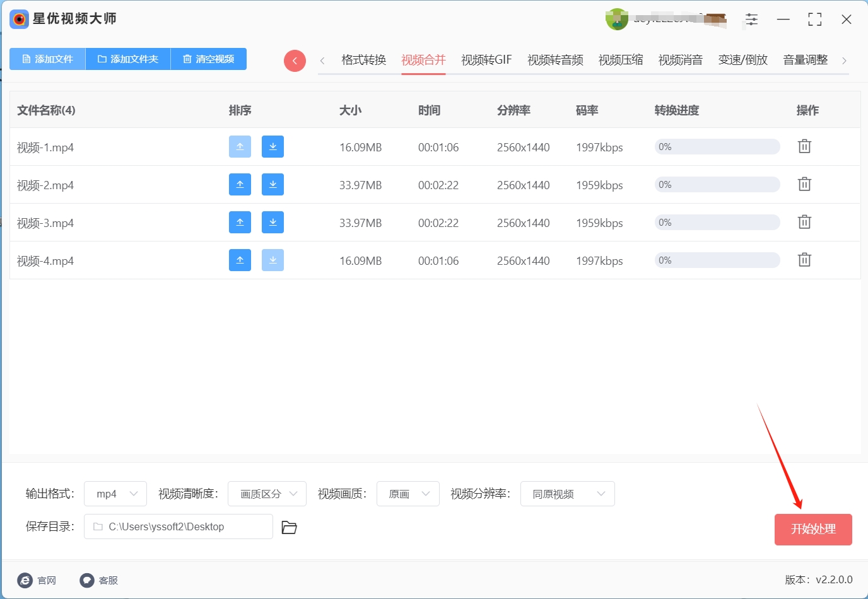Click the user avatar icon
The width and height of the screenshot is (868, 599).
pos(616,20)
